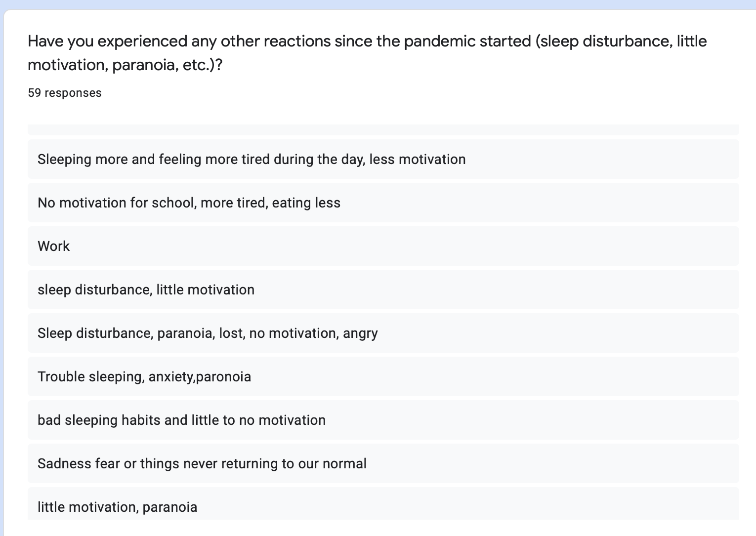
Task: Click the 'little motivation, paranoia' response
Action: (x=383, y=504)
